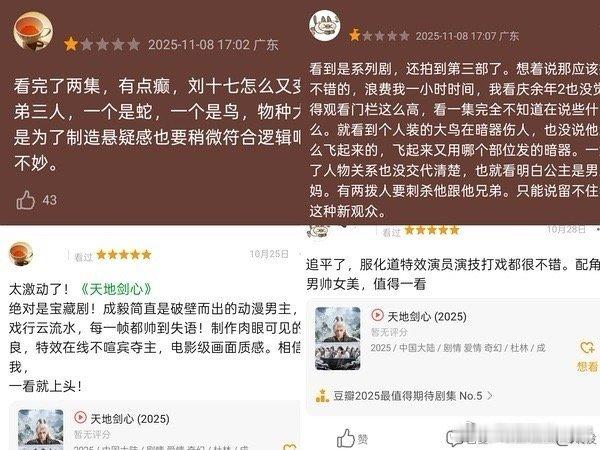Tap the play icon beside 天地剑心 (2025) left card
Screen dimensions: 600x450
click(80, 417)
